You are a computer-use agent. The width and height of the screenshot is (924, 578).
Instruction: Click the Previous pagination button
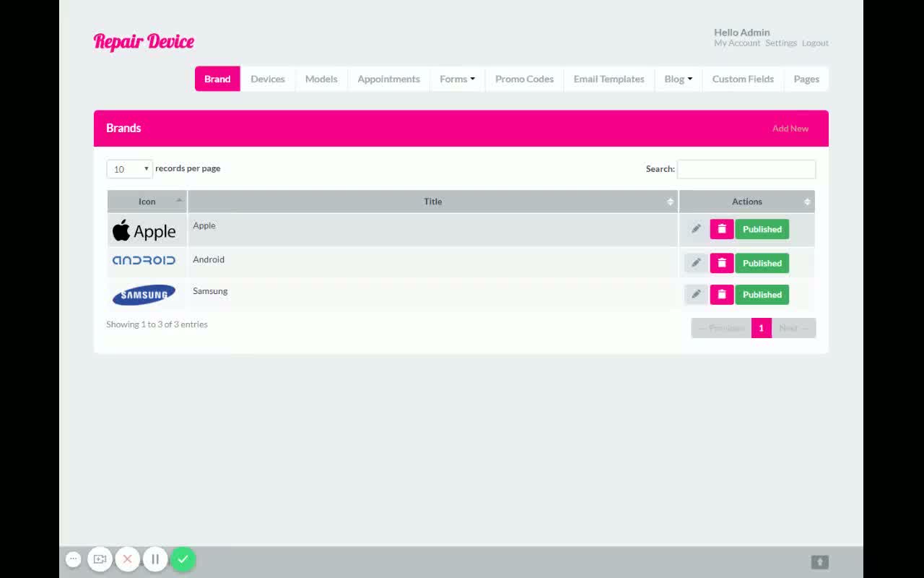coord(721,328)
